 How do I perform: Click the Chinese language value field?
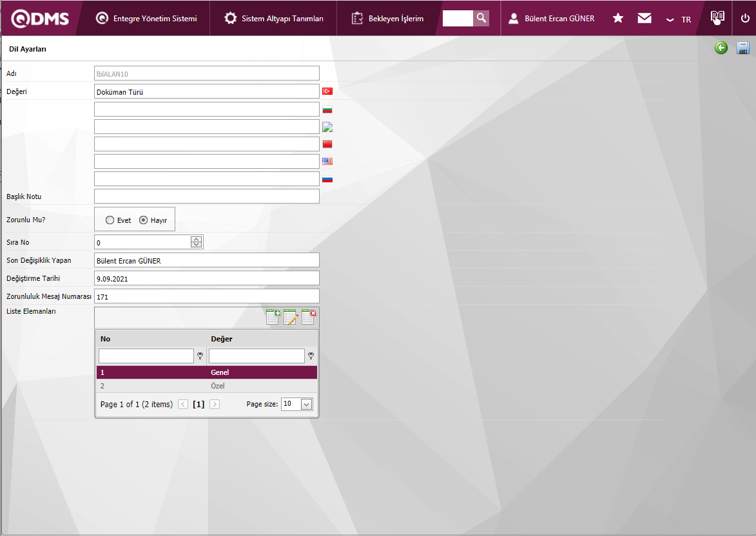coord(207,144)
